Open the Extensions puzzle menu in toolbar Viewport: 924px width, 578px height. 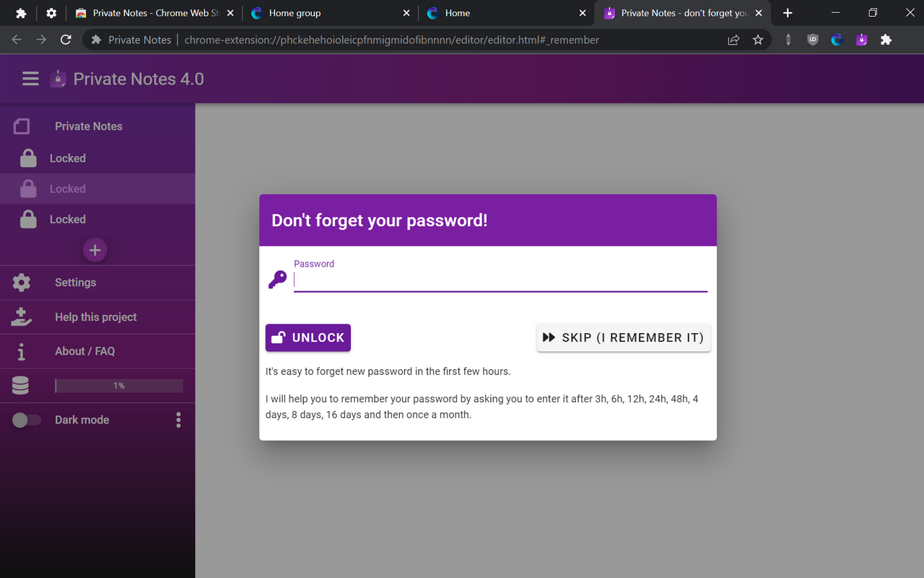click(x=886, y=40)
